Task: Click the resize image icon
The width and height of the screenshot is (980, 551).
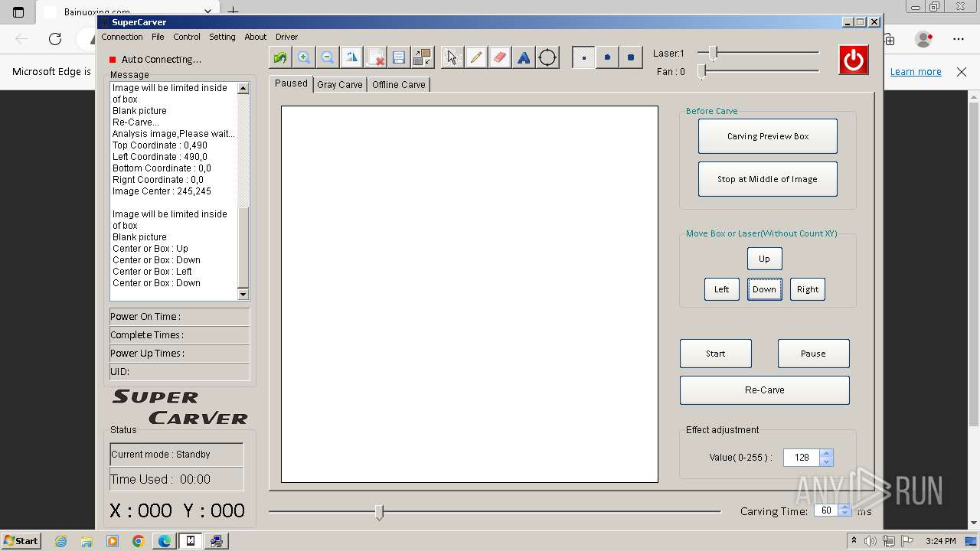Action: [x=422, y=57]
